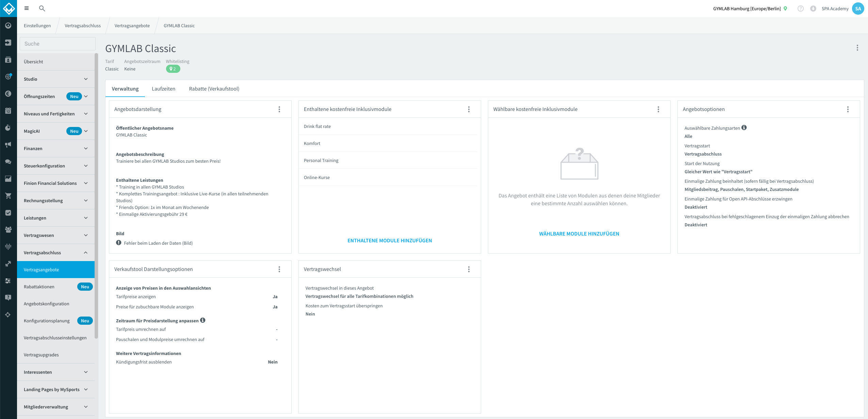Select Vertragsangebote in the sidebar

pos(56,270)
